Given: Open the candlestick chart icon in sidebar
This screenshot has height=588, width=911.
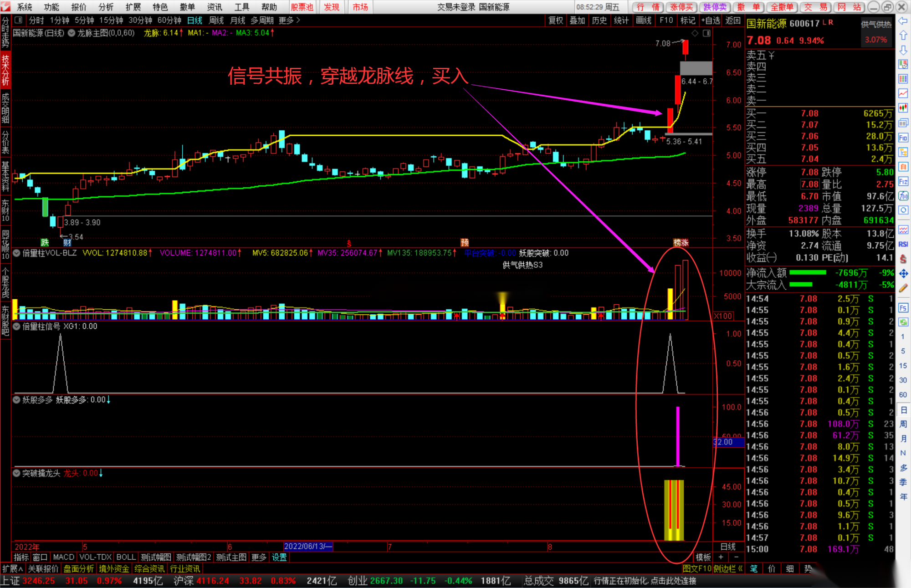Looking at the screenshot, I should click(903, 108).
